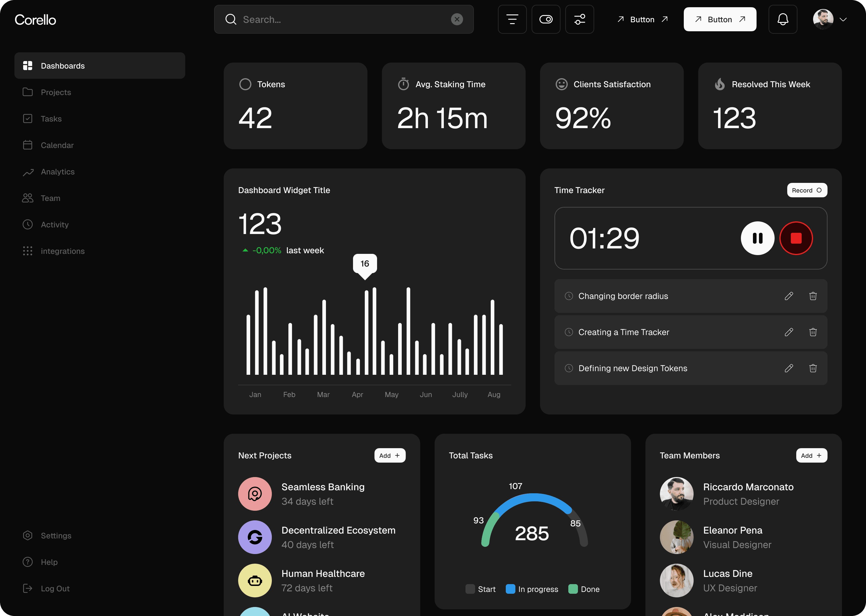This screenshot has width=866, height=616.
Task: Open the Human Healthcare project icon
Action: pyautogui.click(x=255, y=580)
